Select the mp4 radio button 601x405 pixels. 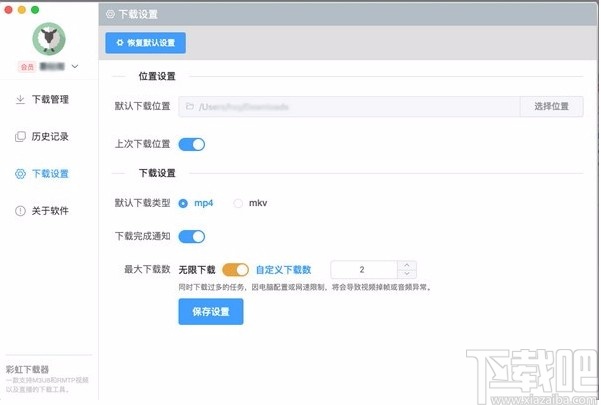point(183,203)
